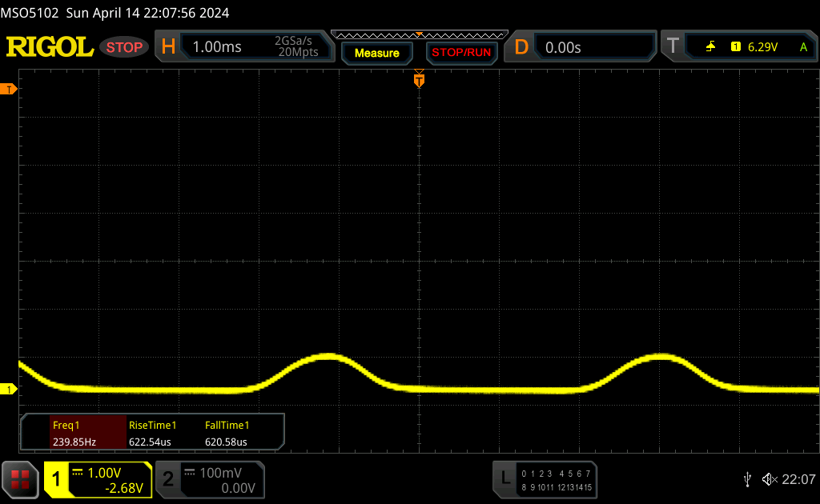820x504 pixels.
Task: Click the rising edge trigger icon
Action: tap(710, 47)
